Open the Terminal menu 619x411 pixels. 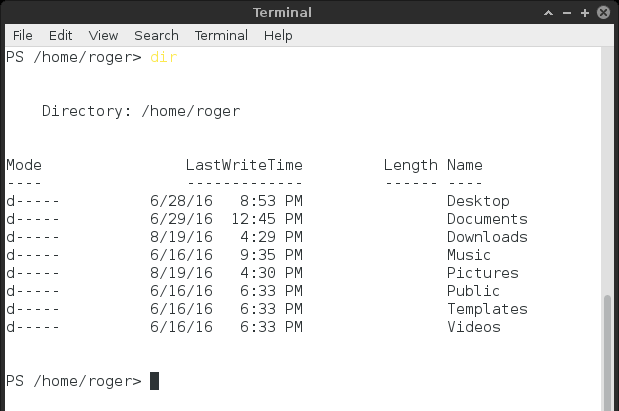tap(221, 35)
